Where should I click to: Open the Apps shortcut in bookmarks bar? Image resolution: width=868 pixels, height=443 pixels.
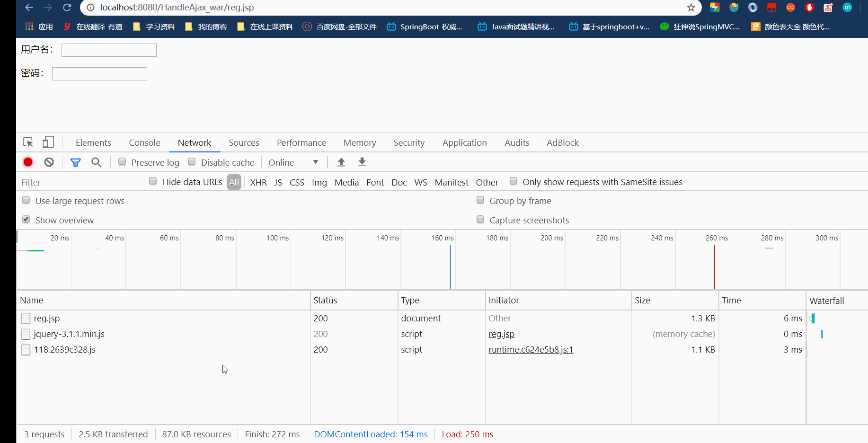point(39,27)
